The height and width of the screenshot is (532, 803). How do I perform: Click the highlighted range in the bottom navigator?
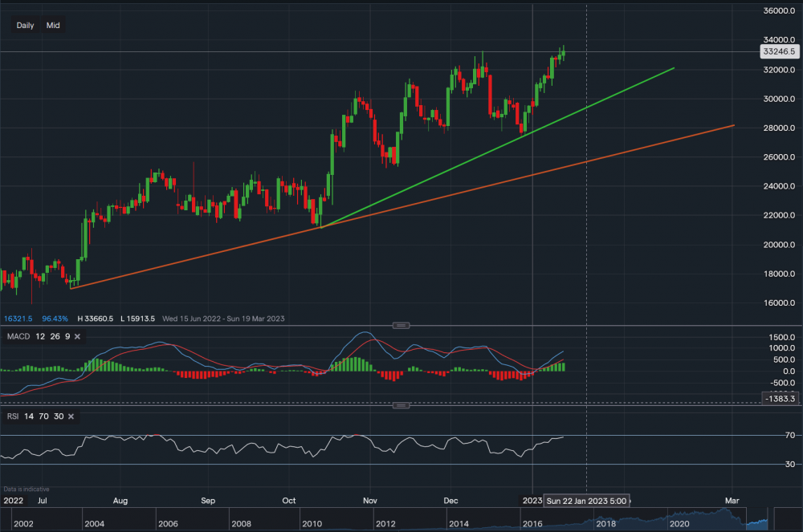(x=756, y=522)
